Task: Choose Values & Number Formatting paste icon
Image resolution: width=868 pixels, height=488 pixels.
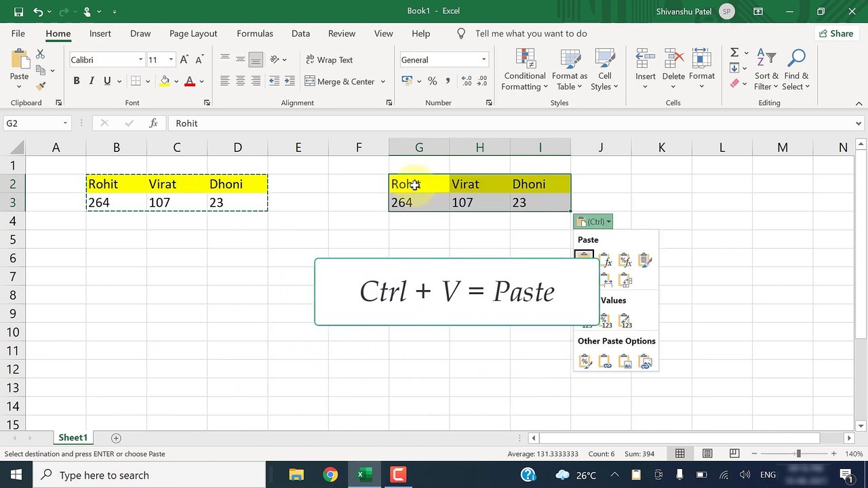Action: pos(605,320)
